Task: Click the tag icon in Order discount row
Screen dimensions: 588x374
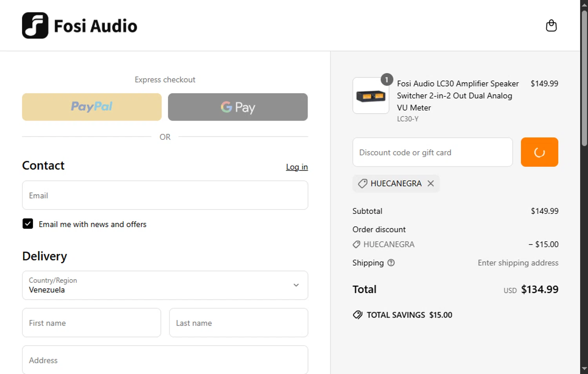Action: coord(356,244)
